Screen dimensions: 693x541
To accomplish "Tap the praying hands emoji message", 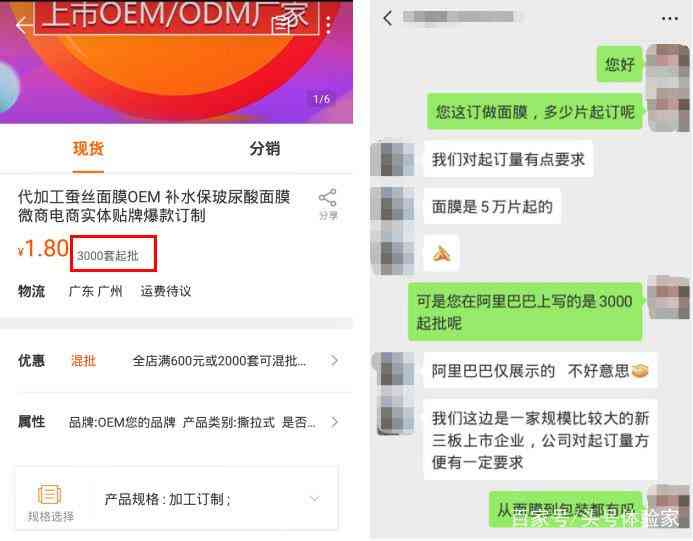I will point(442,254).
